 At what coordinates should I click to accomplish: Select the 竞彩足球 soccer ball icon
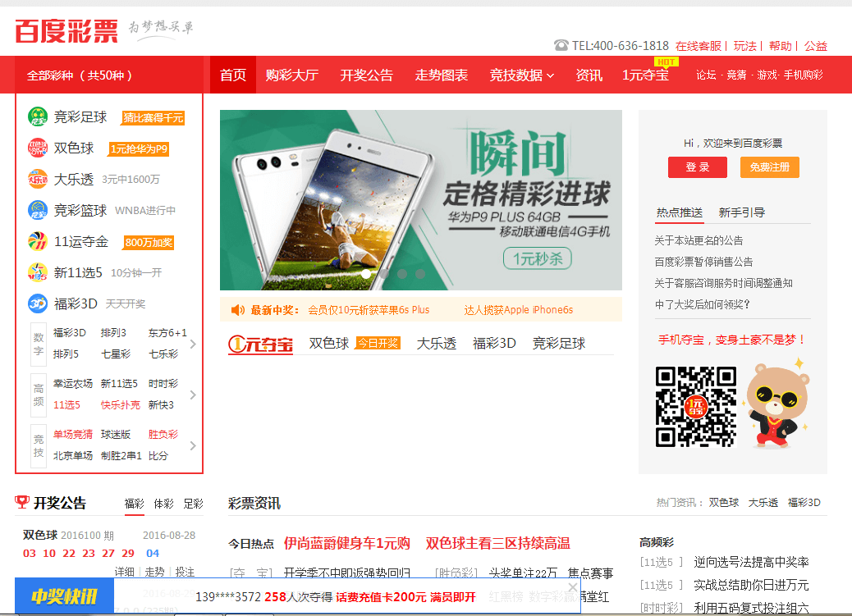[x=37, y=116]
